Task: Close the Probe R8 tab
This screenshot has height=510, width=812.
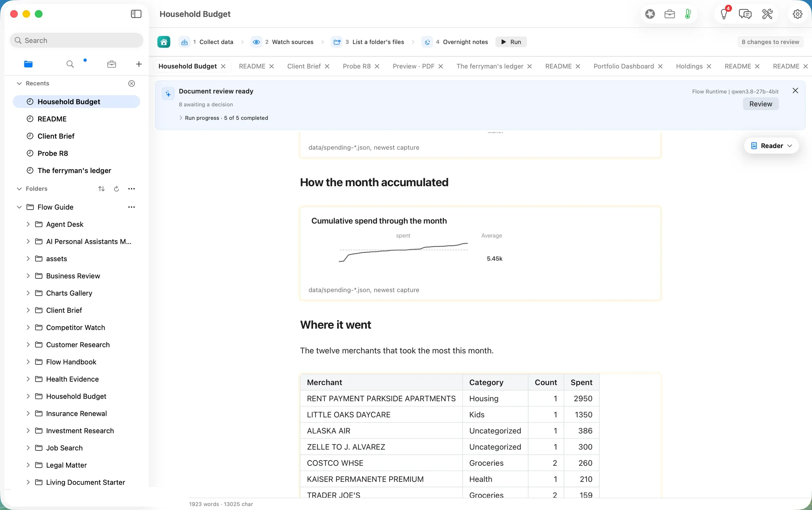Action: pyautogui.click(x=377, y=66)
